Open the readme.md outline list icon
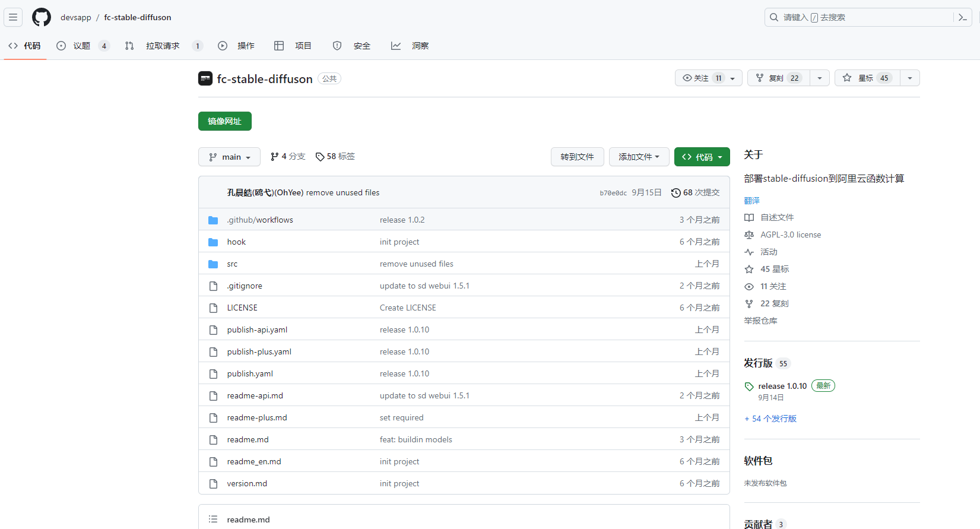Image resolution: width=980 pixels, height=529 pixels. pyautogui.click(x=213, y=520)
